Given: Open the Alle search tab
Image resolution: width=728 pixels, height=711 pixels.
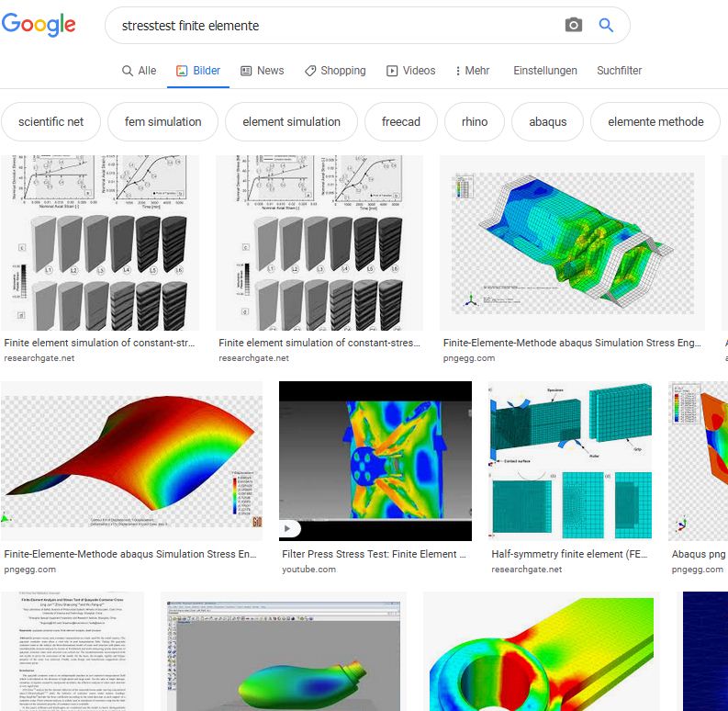Looking at the screenshot, I should pos(139,71).
